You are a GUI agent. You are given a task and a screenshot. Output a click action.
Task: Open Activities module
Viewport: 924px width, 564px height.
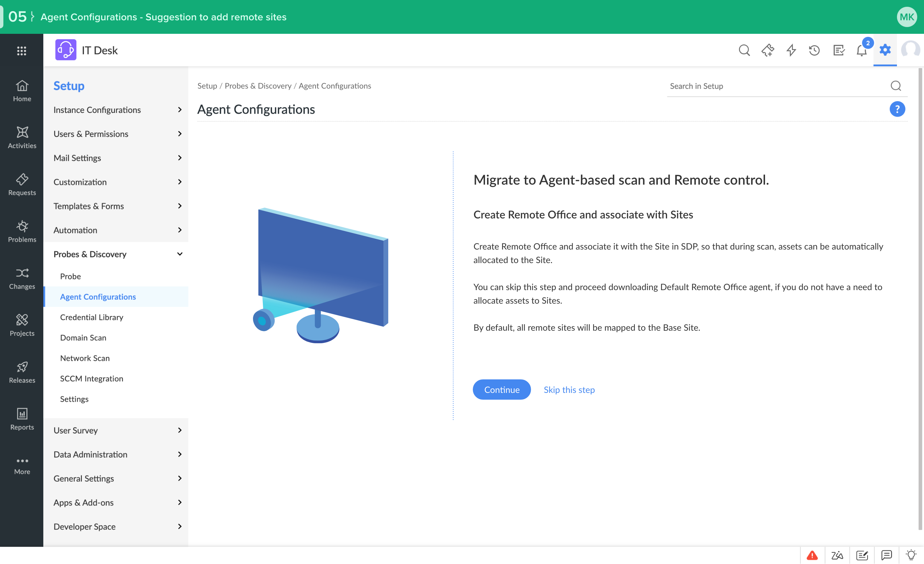22,138
